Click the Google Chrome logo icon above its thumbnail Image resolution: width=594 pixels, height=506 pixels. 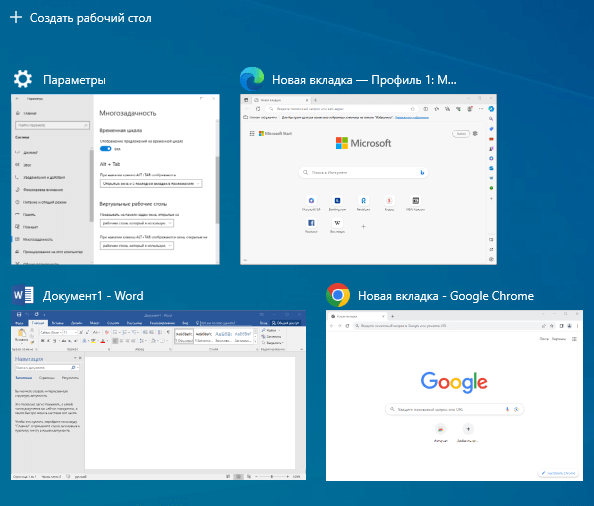338,295
